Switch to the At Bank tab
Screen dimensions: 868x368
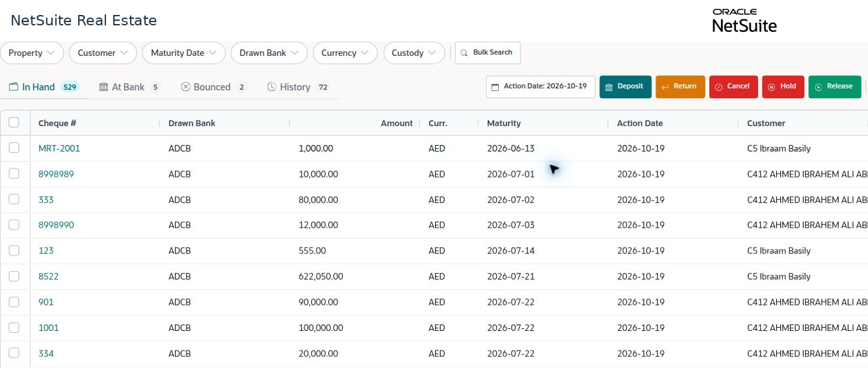(x=129, y=87)
